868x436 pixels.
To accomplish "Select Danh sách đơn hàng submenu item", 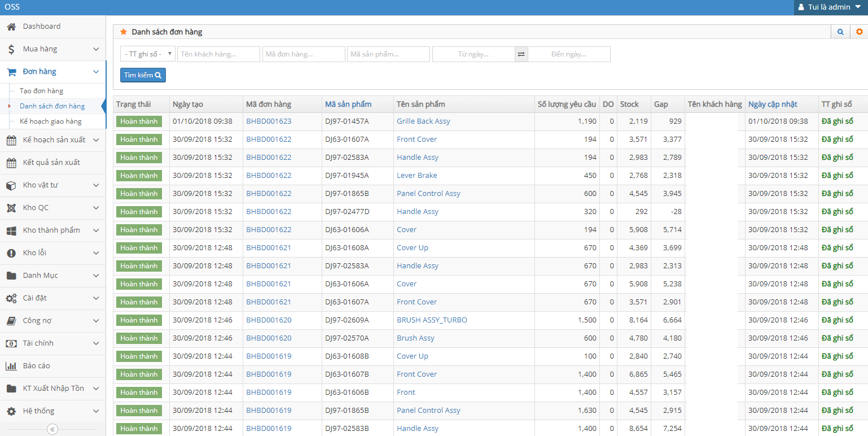I will pyautogui.click(x=52, y=106).
